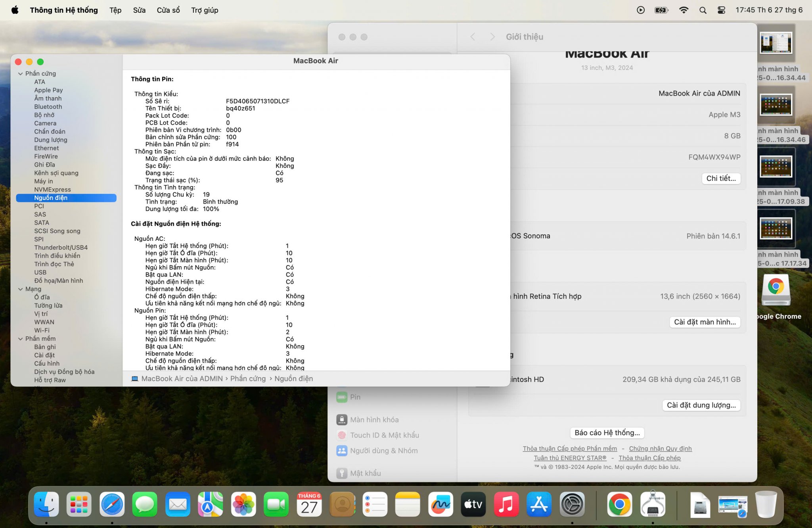Screen dimensions: 812x528
Task: Collapse the Phần cứng tree section
Action: tap(20, 74)
